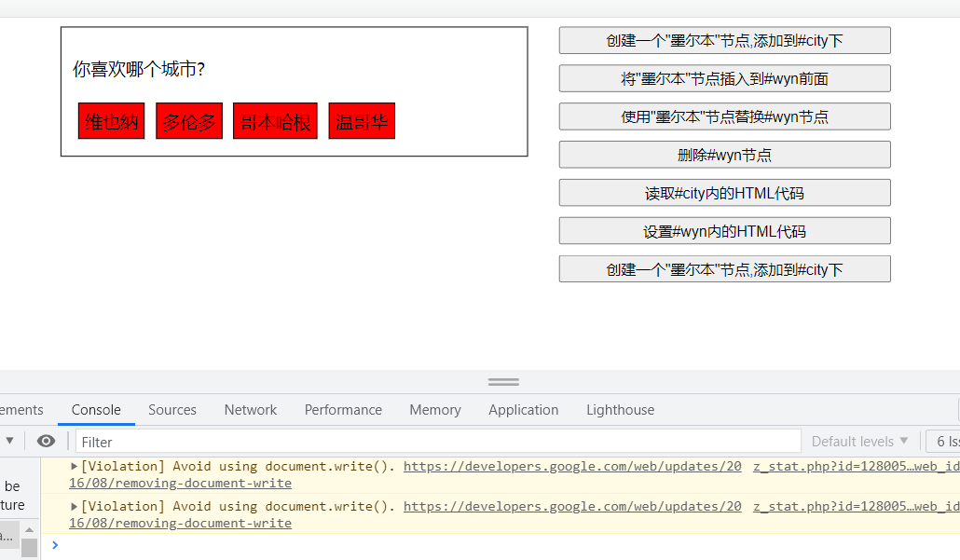Click the console sidebar scrollbar up arrow
Viewport: 960px width, 560px height.
pos(29,529)
